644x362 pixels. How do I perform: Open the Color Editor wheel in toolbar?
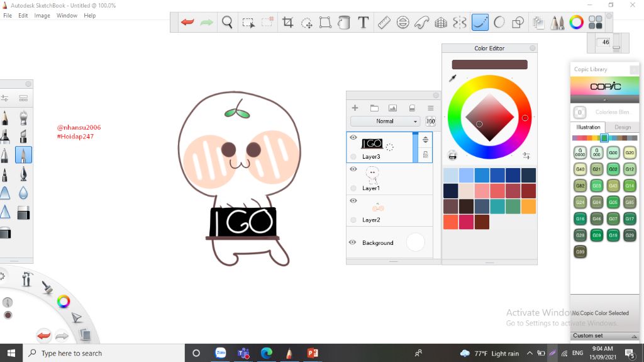(576, 22)
